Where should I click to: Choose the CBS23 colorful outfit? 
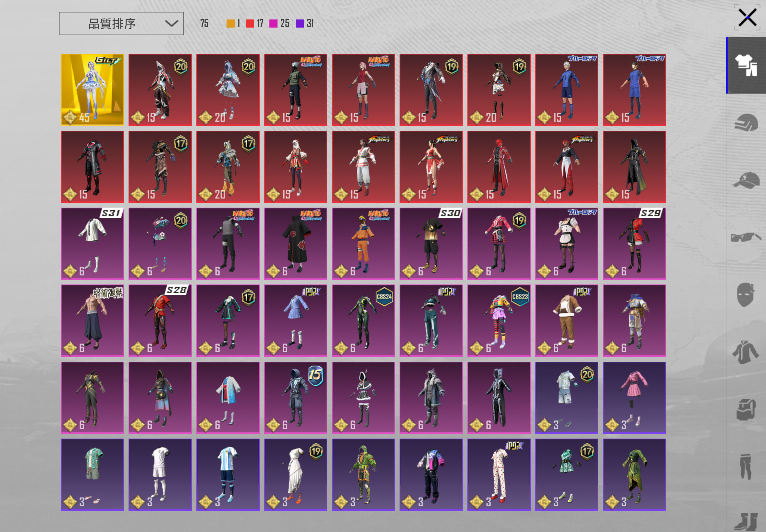[499, 321]
